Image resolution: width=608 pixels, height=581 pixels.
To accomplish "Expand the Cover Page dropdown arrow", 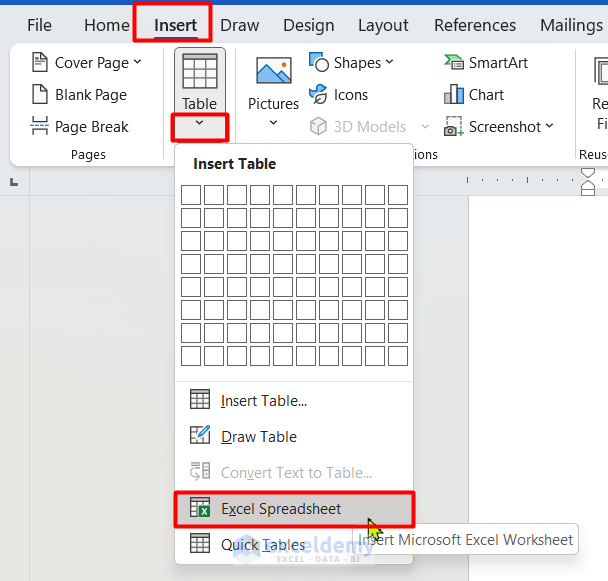I will coord(138,62).
